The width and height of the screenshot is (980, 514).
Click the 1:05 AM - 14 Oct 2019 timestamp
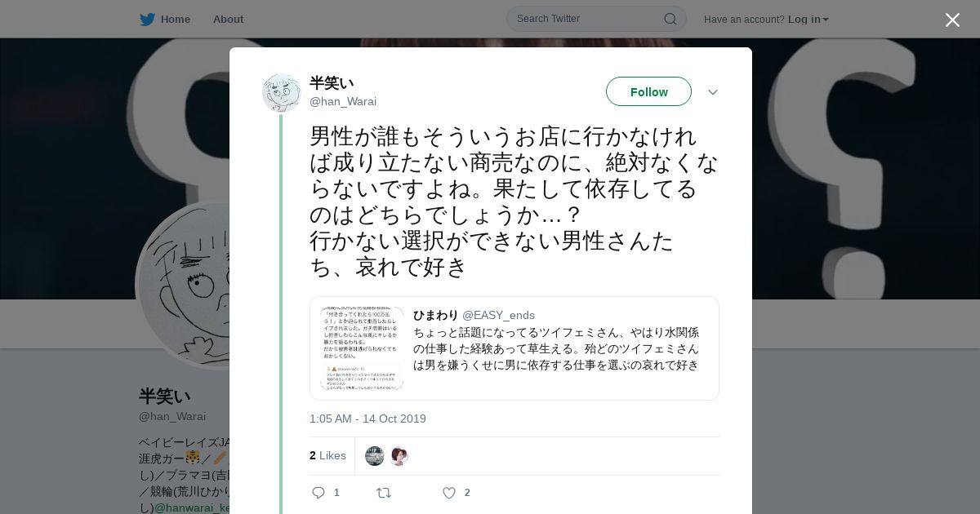pyautogui.click(x=367, y=419)
